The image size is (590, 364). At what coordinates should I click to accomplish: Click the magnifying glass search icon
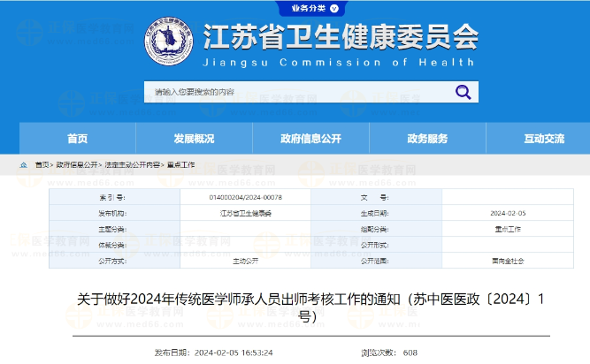click(464, 92)
